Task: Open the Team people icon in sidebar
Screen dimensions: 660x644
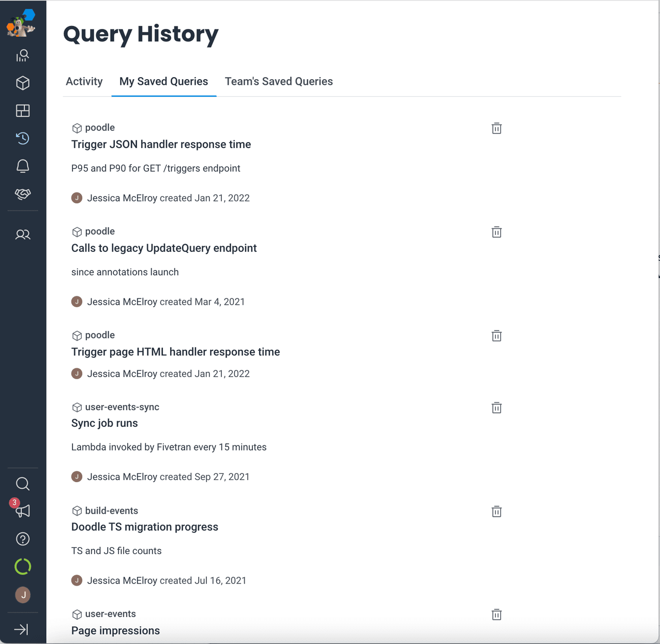Action: tap(23, 234)
